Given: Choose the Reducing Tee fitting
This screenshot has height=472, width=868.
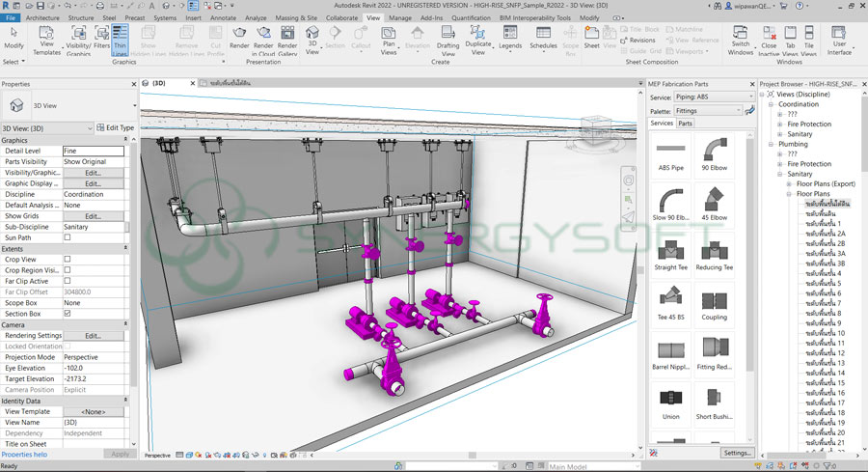Looking at the screenshot, I should click(x=714, y=254).
